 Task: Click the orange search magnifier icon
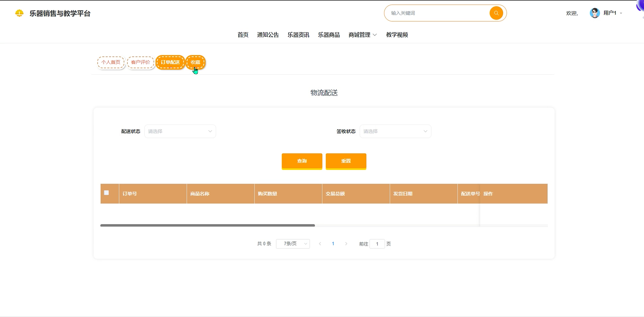click(x=496, y=13)
